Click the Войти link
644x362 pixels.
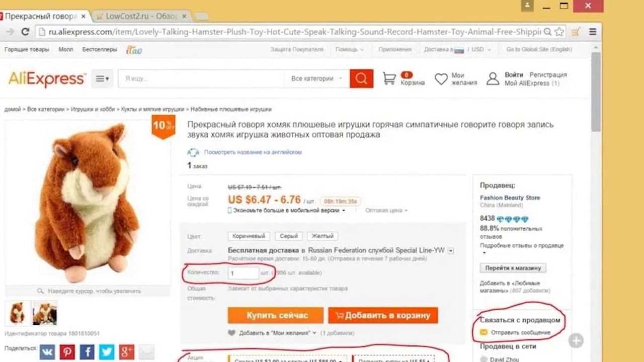[514, 75]
